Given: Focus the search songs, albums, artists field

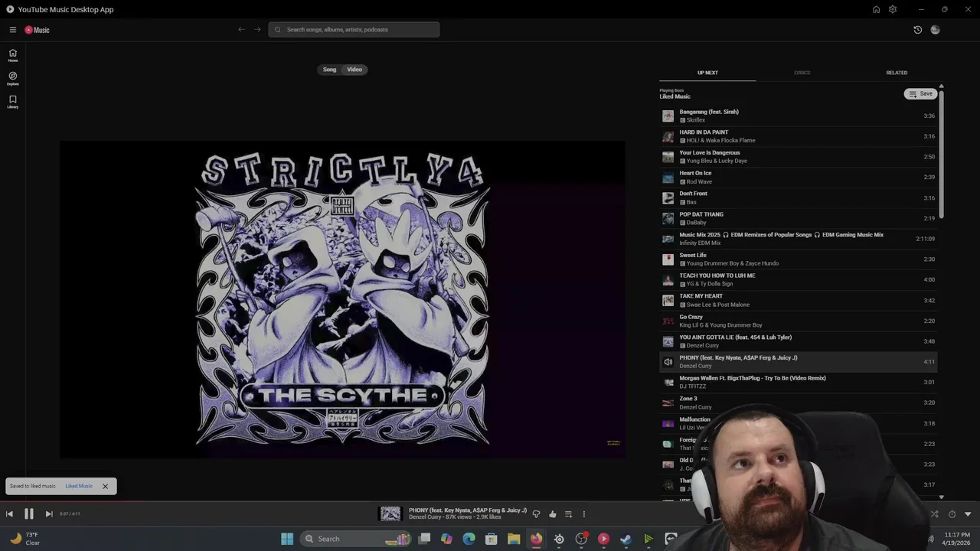Looking at the screenshot, I should click(x=354, y=30).
